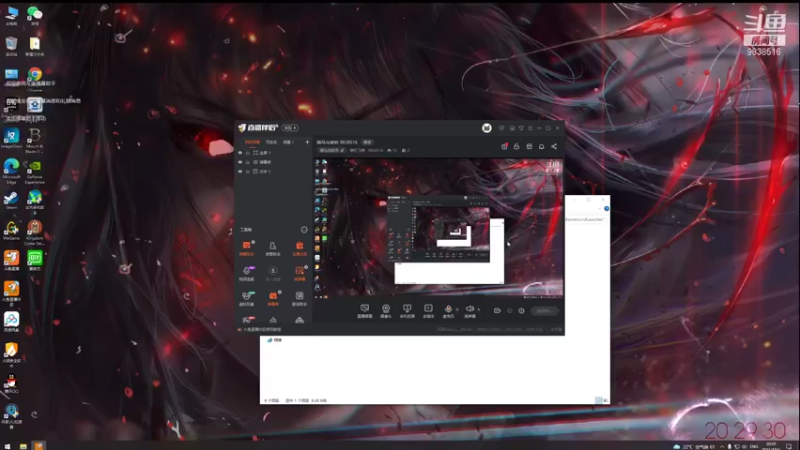Add a webcam source from bottom toolbar

coord(386,311)
